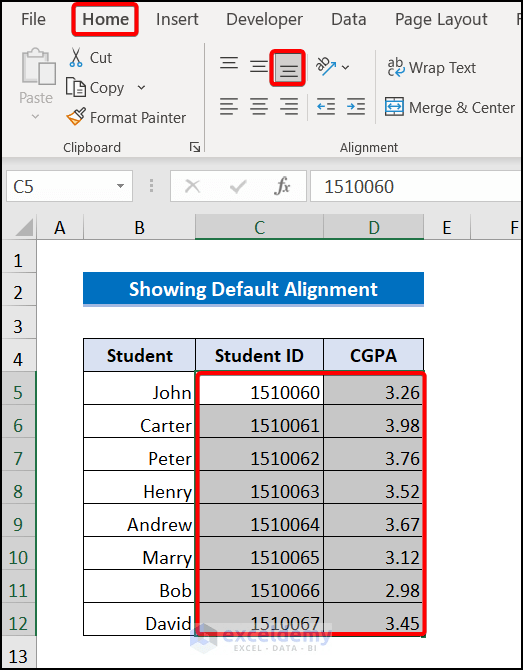Open the Clipboard dialog launcher
The image size is (523, 670).
[195, 147]
